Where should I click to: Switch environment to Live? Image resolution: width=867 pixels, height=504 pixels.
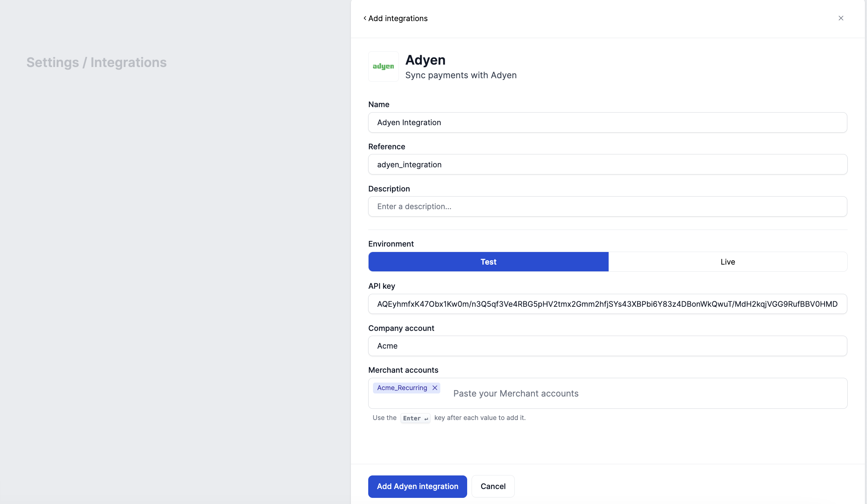[x=727, y=262]
